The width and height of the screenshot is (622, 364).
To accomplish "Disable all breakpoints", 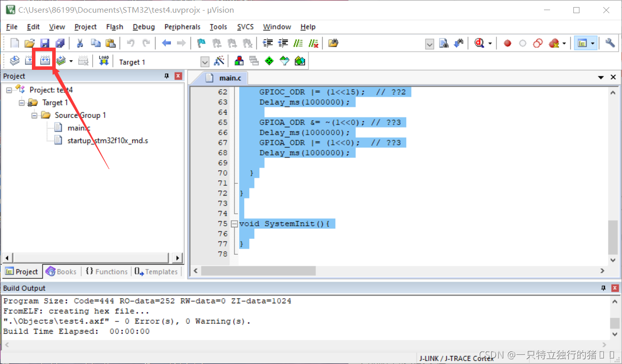I will [x=538, y=44].
